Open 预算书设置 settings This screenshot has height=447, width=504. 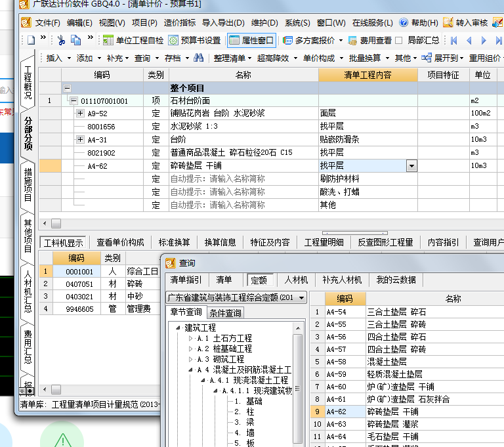[195, 40]
